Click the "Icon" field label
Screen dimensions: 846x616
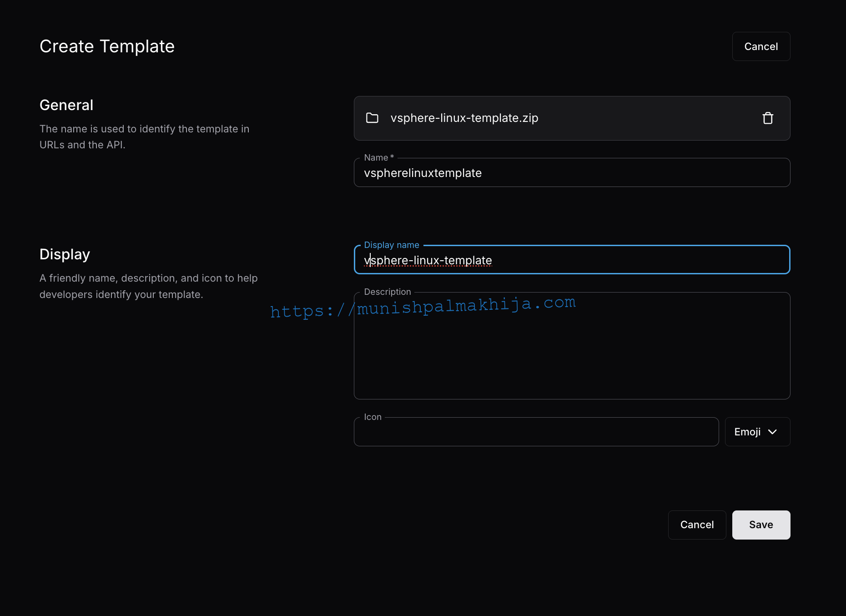click(x=373, y=417)
